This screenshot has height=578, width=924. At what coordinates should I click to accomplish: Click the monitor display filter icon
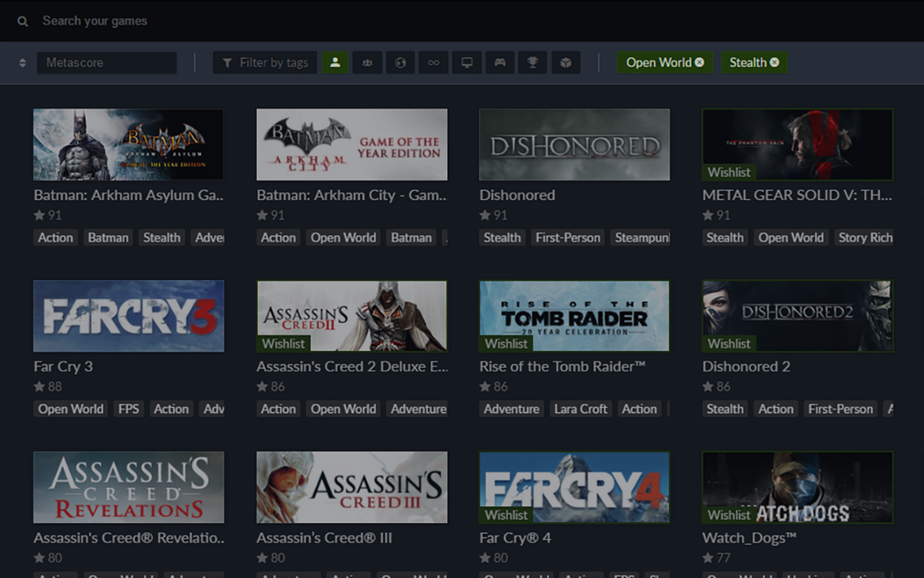click(466, 63)
